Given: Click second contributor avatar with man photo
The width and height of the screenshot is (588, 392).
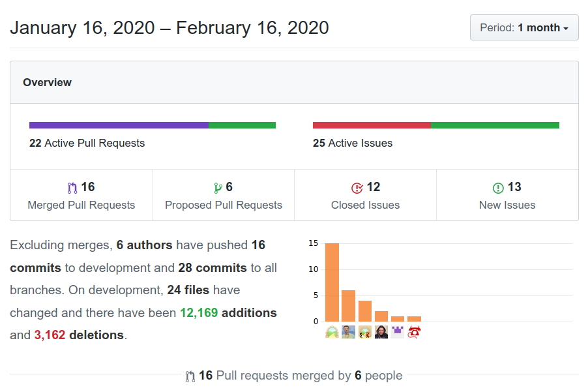Looking at the screenshot, I should [x=348, y=332].
